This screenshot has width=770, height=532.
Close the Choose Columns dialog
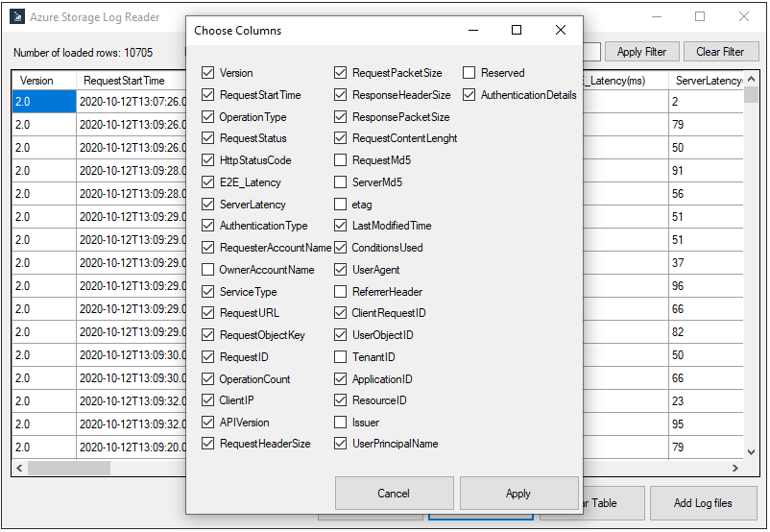[x=561, y=31]
